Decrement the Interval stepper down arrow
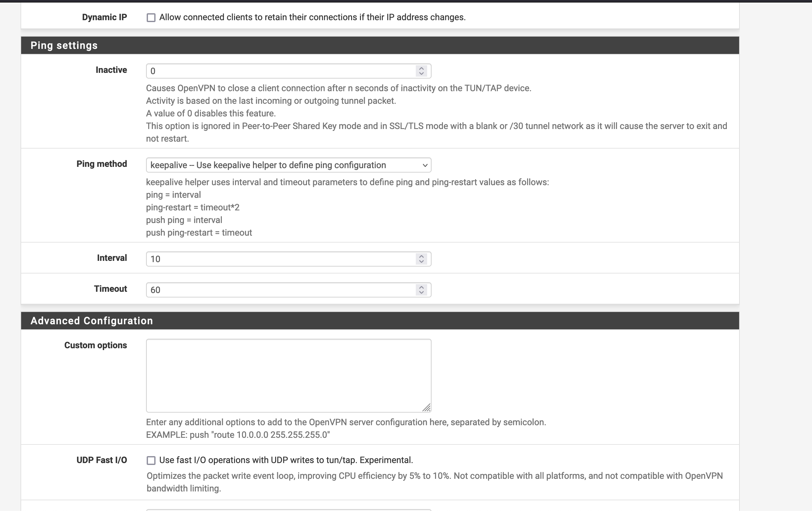Image resolution: width=812 pixels, height=511 pixels. click(x=421, y=262)
